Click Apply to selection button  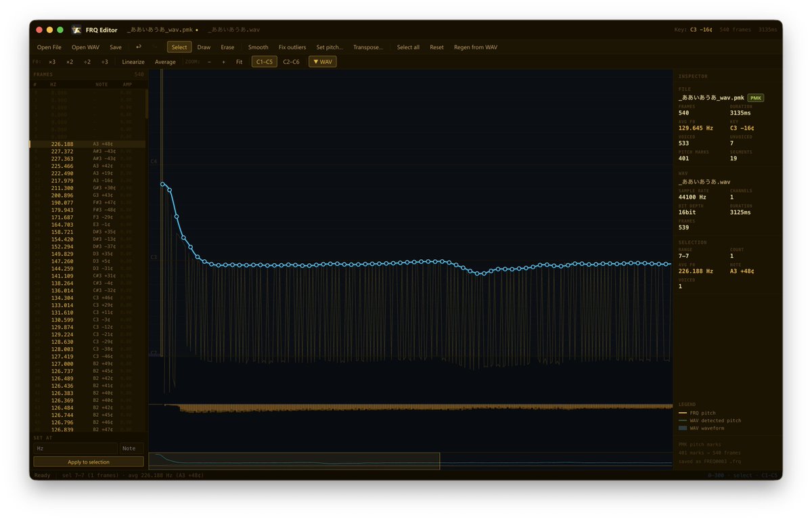(89, 461)
